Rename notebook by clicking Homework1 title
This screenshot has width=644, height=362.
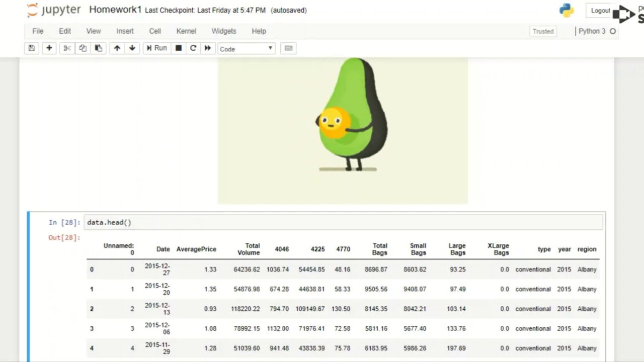(115, 10)
